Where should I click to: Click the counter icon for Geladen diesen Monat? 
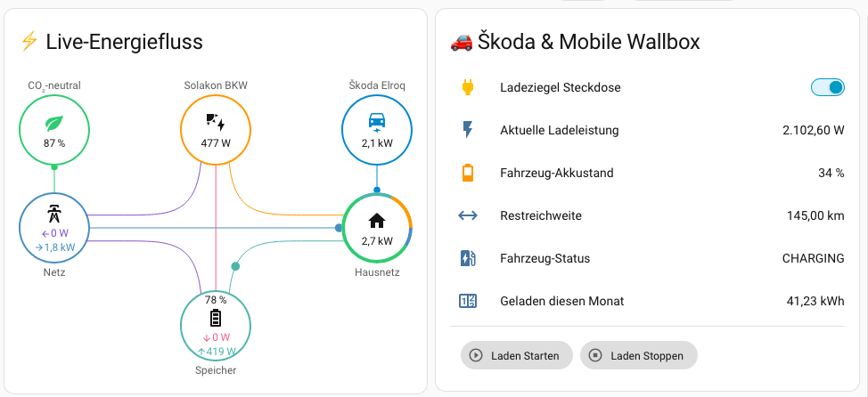tap(468, 301)
